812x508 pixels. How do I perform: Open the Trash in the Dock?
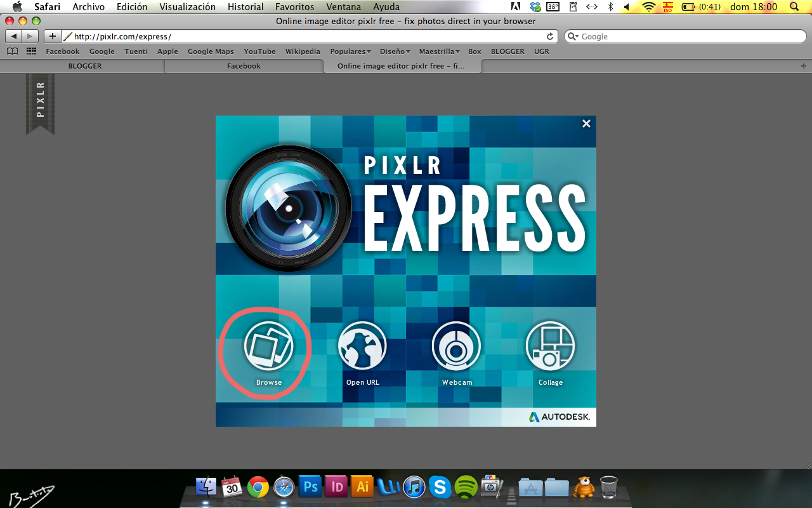coord(608,487)
